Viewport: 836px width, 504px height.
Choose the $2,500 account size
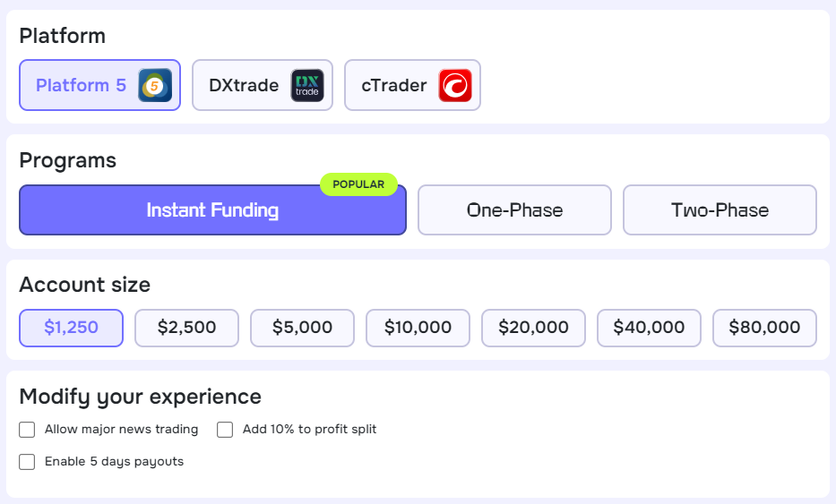point(186,328)
